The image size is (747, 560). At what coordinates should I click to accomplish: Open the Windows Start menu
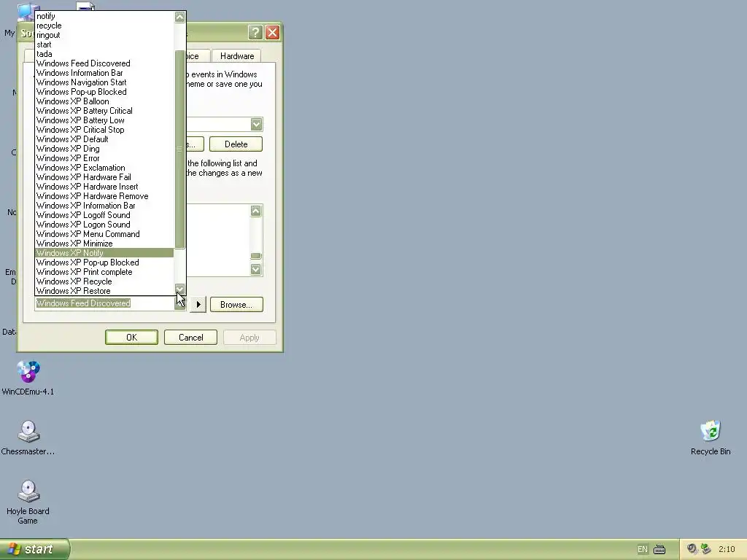coord(34,549)
